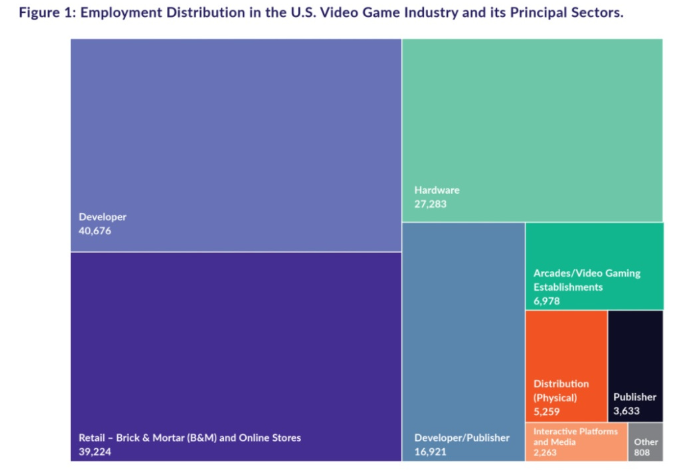Select the gray Other tile

tap(645, 442)
